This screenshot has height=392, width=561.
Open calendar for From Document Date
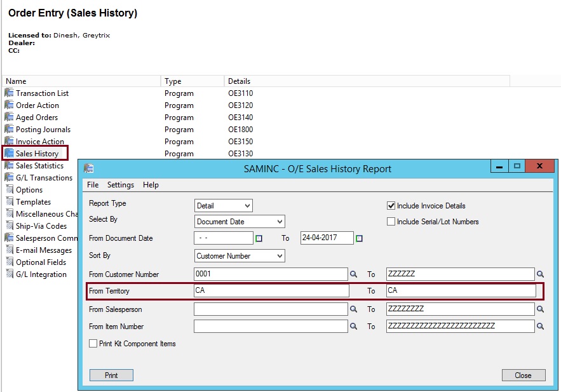[259, 238]
